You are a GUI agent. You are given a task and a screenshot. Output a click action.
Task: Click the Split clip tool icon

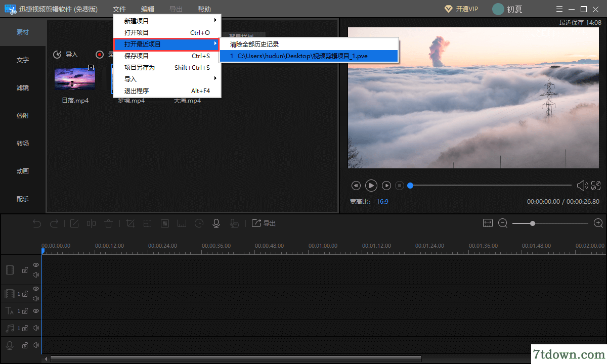91,223
